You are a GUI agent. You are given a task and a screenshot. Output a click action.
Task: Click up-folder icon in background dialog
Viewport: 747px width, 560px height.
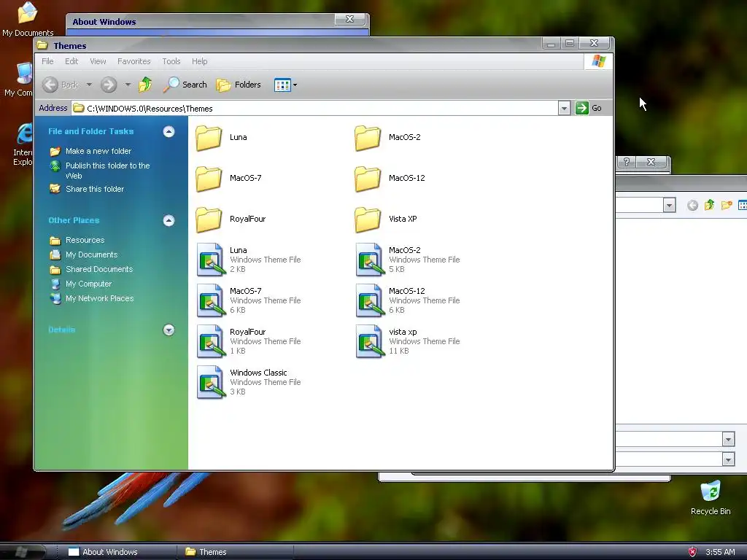point(709,205)
